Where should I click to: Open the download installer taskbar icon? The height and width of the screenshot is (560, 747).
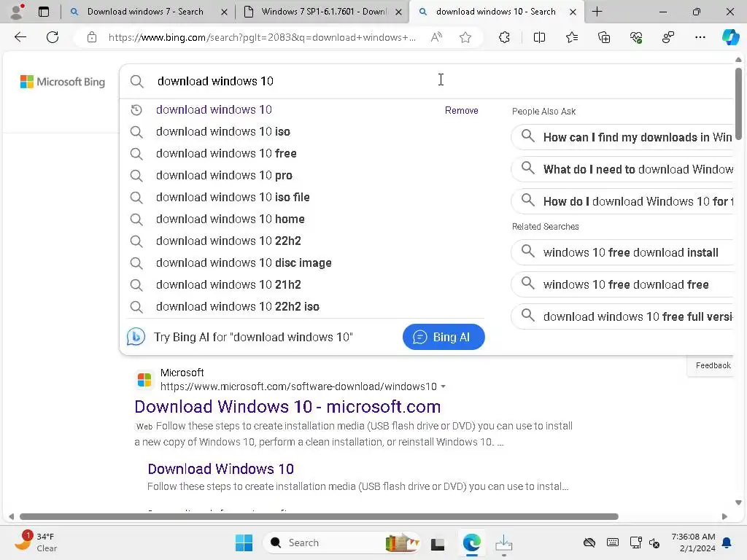tap(503, 542)
